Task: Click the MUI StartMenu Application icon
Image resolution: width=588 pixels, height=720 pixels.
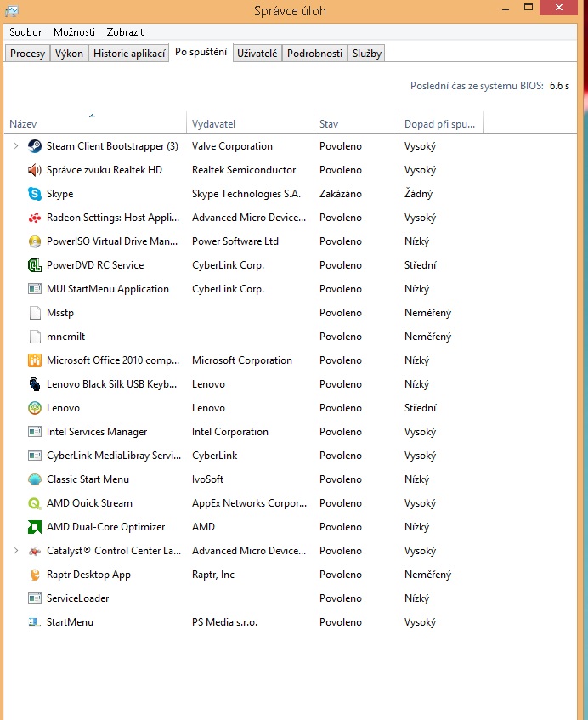Action: [35, 289]
